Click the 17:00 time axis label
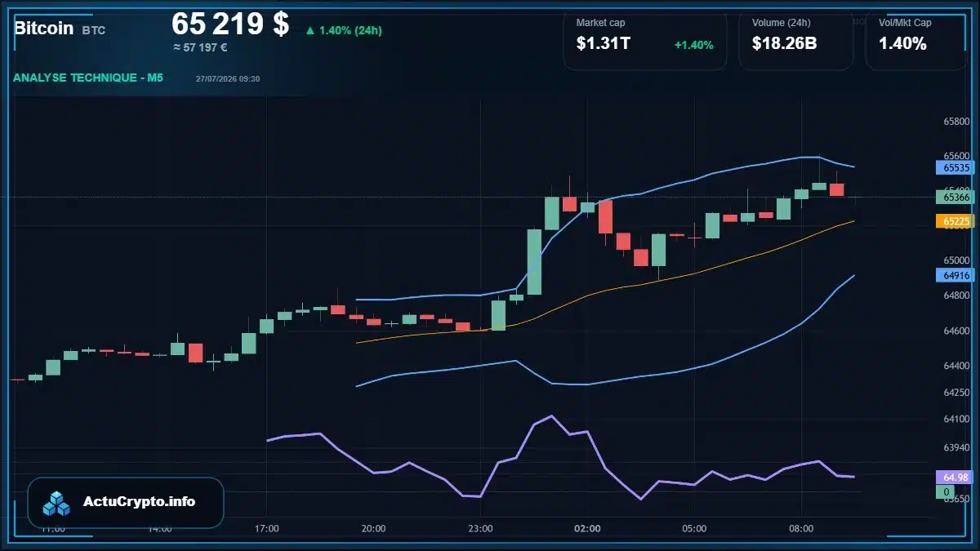This screenshot has height=551, width=980. tap(267, 529)
